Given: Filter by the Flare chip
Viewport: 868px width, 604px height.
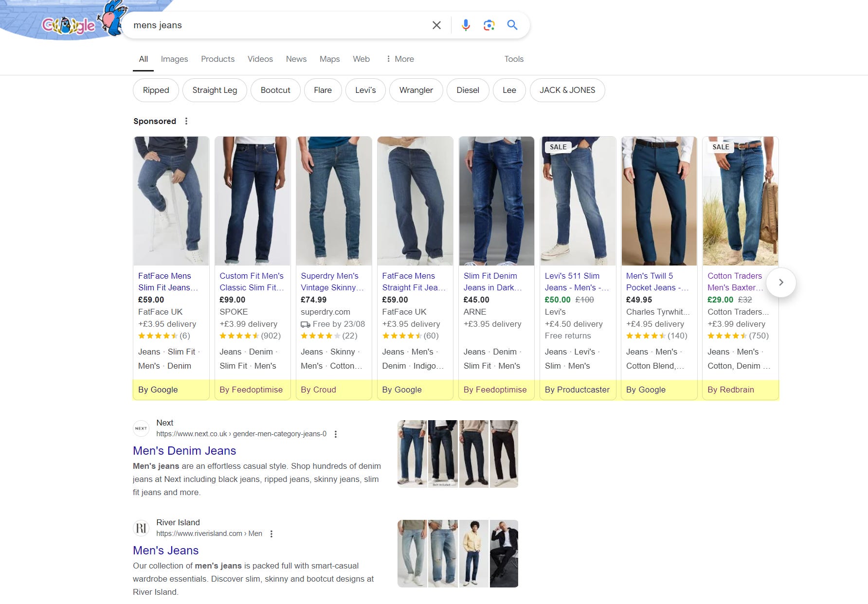Looking at the screenshot, I should (x=323, y=90).
